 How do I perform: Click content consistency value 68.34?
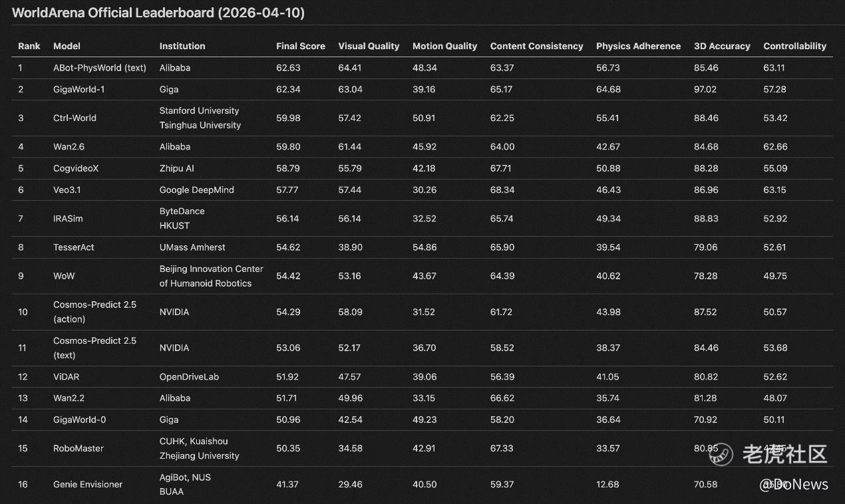tap(502, 189)
